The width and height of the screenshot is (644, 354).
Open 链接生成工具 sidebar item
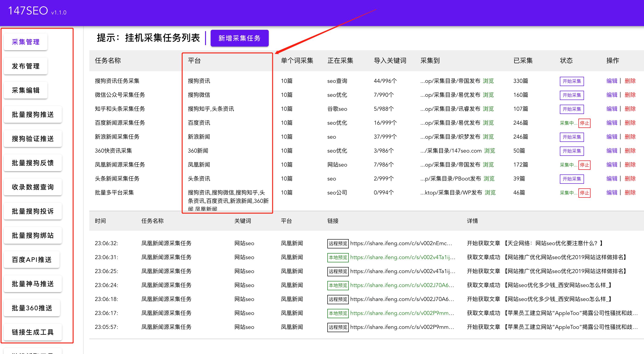[33, 332]
